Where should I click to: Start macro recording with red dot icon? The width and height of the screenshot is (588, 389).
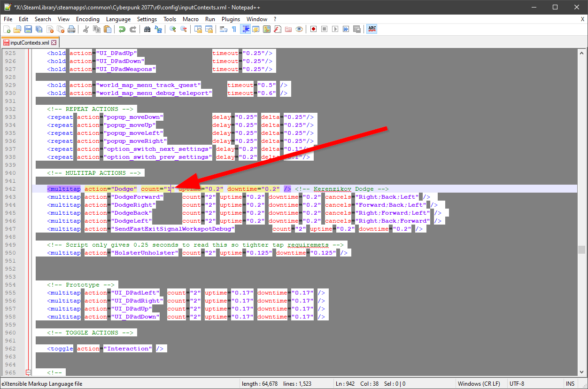313,29
